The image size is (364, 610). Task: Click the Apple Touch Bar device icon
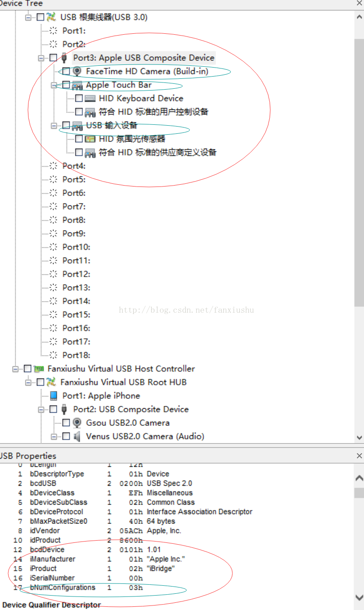tap(77, 85)
